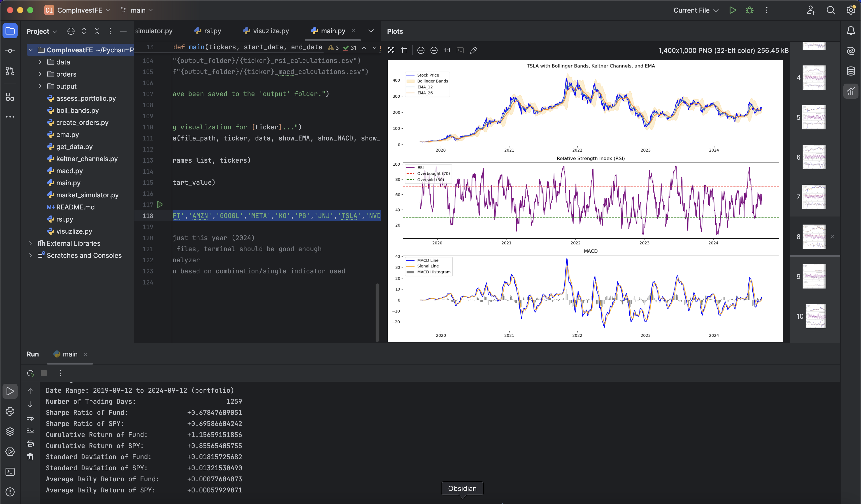Set plot zoom to 1:1 actual size
861x504 pixels.
pyautogui.click(x=447, y=51)
